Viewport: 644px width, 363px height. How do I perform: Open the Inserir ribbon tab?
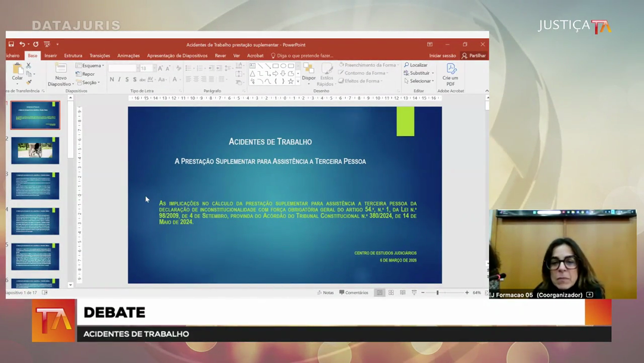[51, 56]
